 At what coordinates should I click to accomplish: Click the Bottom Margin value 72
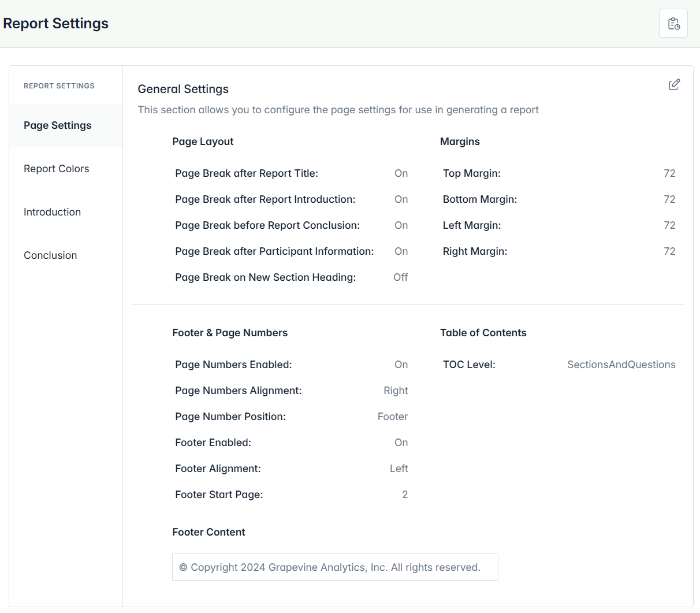(669, 199)
